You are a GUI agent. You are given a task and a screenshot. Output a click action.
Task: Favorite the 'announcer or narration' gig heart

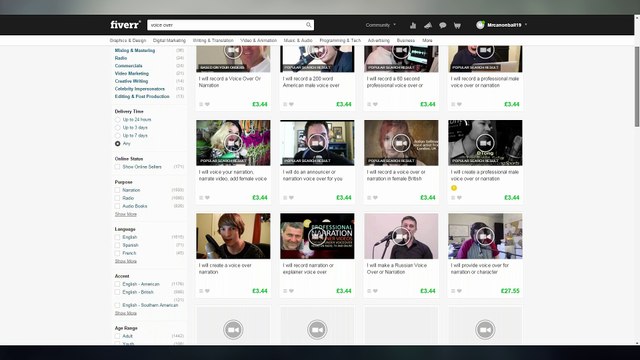click(291, 198)
